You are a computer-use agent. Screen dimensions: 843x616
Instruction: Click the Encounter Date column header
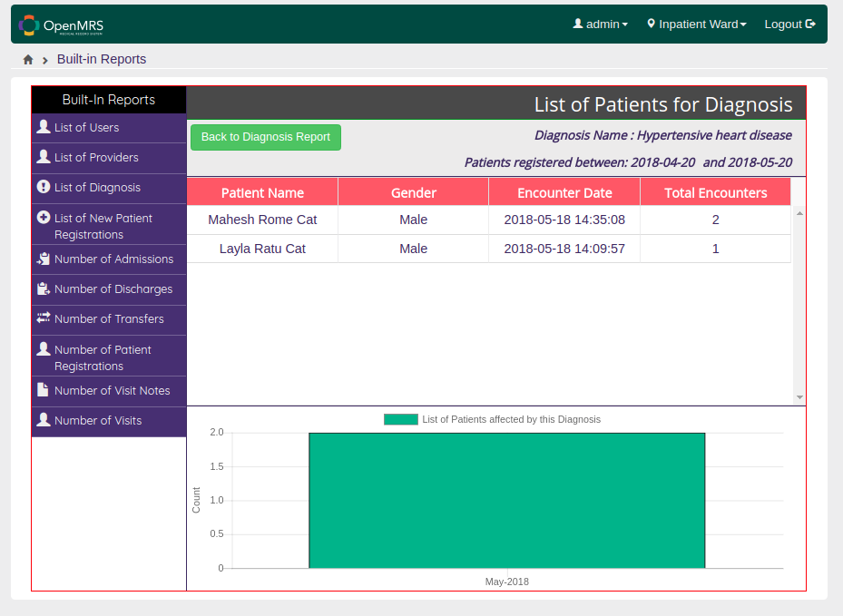tap(564, 192)
